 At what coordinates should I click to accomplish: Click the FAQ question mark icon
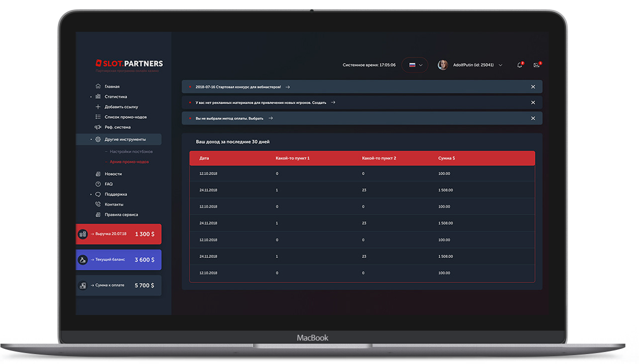(x=98, y=184)
